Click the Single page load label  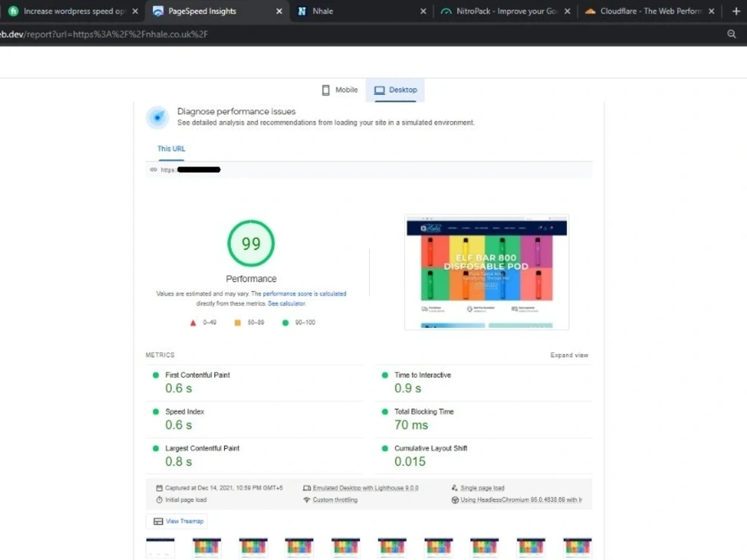pos(482,488)
